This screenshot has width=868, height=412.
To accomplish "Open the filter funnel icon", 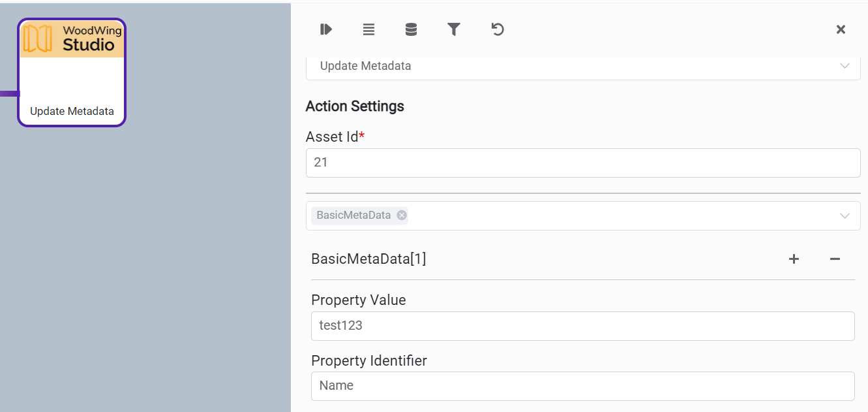I will click(454, 29).
